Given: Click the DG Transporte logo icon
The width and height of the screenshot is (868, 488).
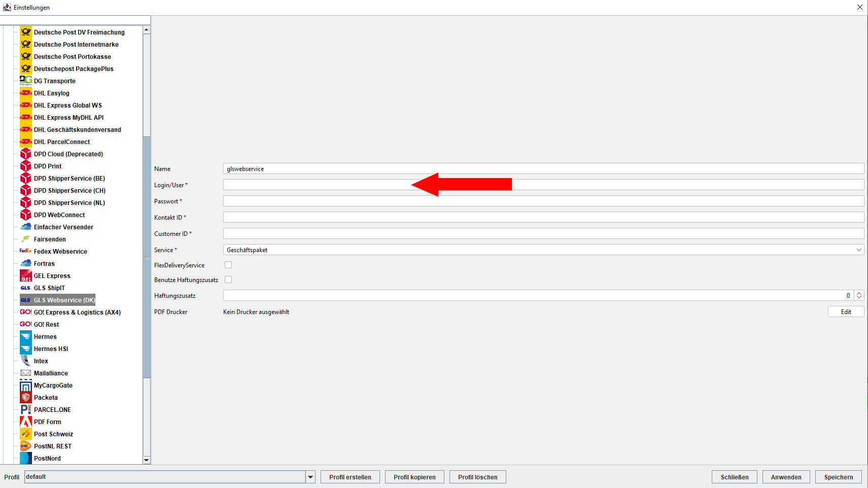Looking at the screenshot, I should click(26, 81).
